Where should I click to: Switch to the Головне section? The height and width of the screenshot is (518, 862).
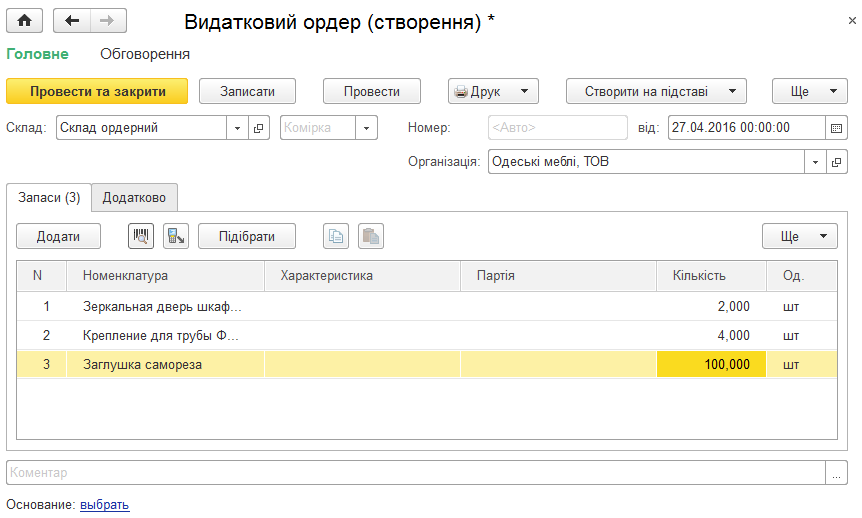[x=37, y=54]
